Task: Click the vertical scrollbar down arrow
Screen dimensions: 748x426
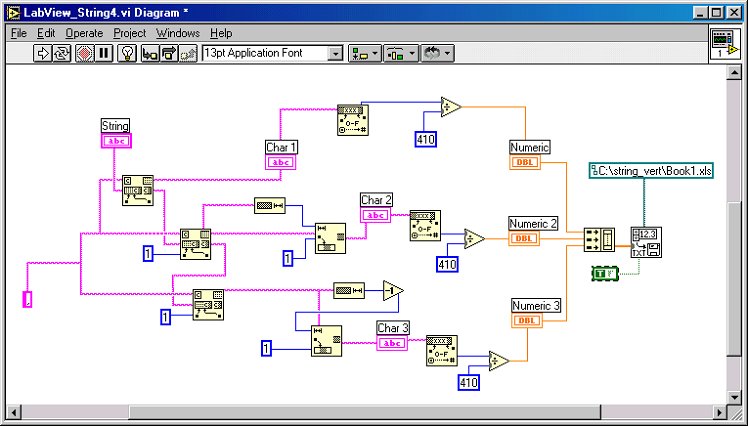Action: [x=734, y=397]
